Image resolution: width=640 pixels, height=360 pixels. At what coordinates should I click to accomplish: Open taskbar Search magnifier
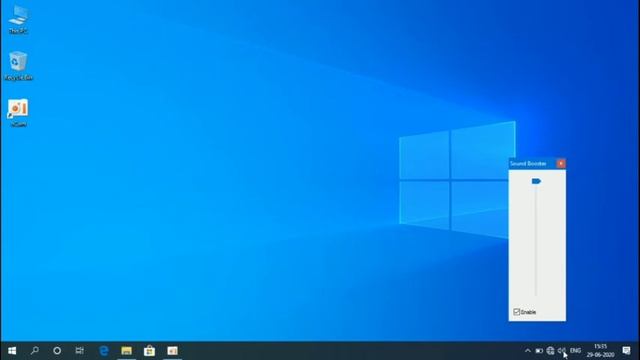tap(35, 351)
